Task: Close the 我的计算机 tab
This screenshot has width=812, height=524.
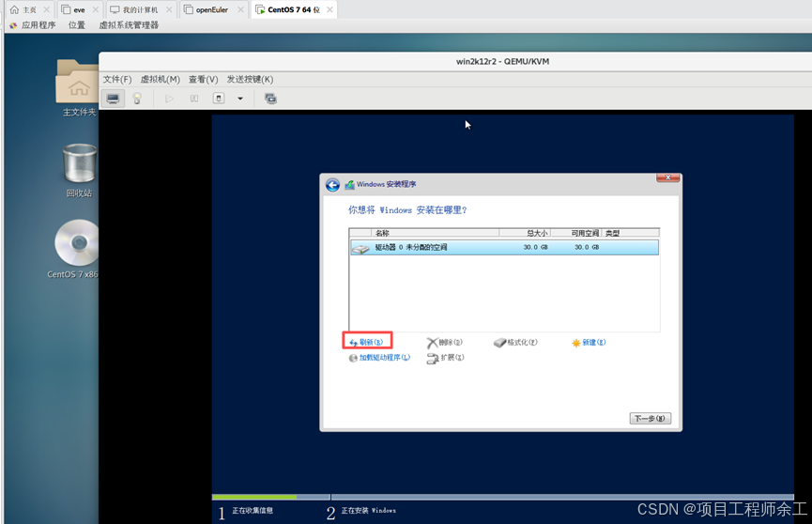Action: point(169,9)
